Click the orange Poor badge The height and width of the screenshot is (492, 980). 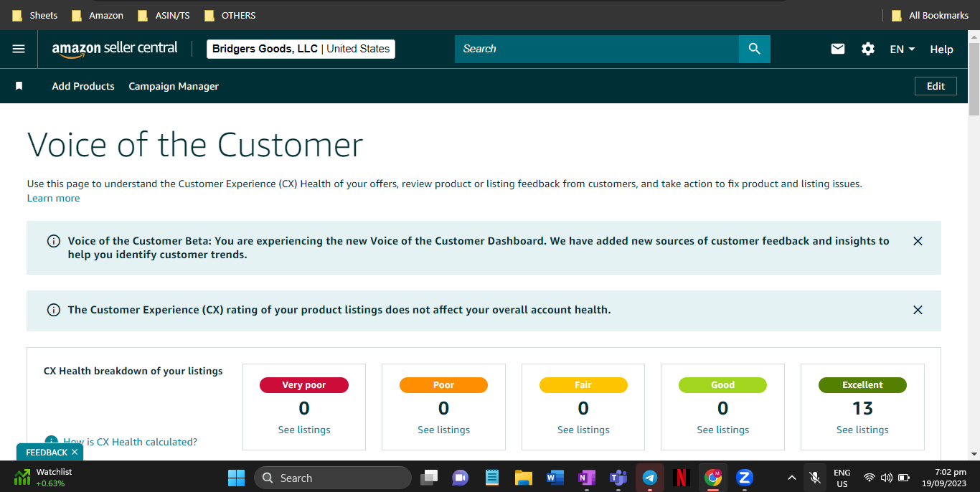coord(443,385)
